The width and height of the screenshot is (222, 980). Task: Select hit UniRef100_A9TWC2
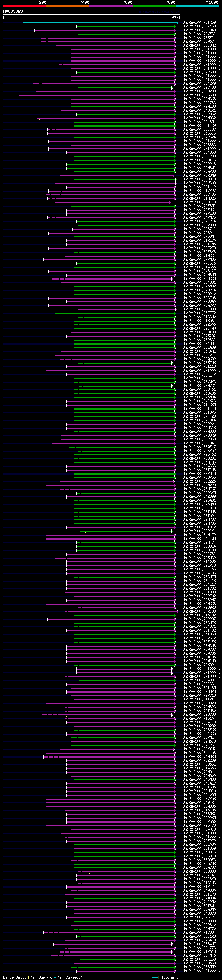(199, 527)
